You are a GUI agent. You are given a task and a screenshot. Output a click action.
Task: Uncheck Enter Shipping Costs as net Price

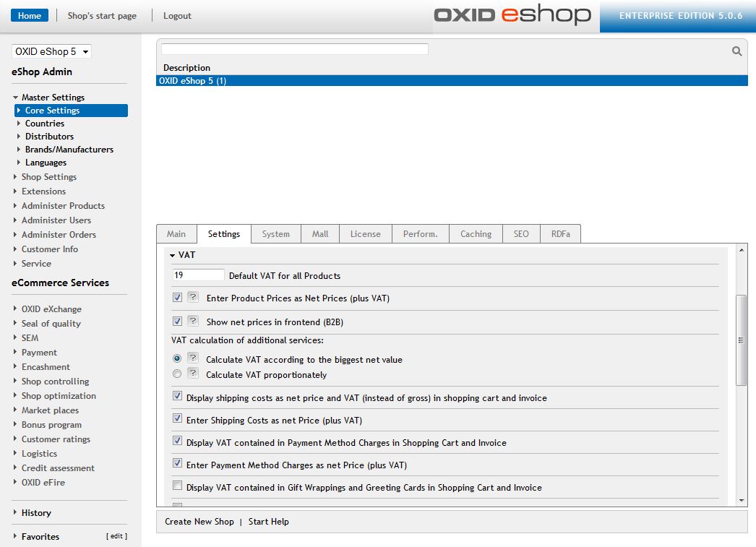click(x=177, y=419)
